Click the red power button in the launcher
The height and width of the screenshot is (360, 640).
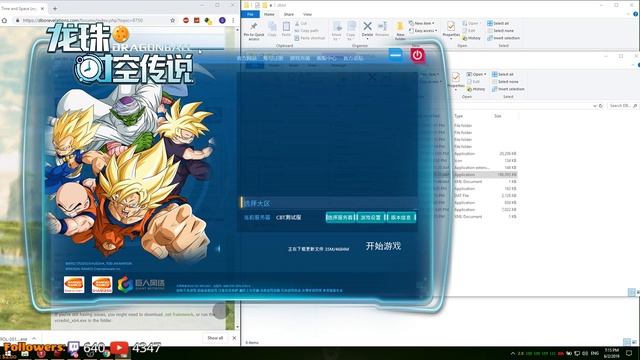[417, 56]
